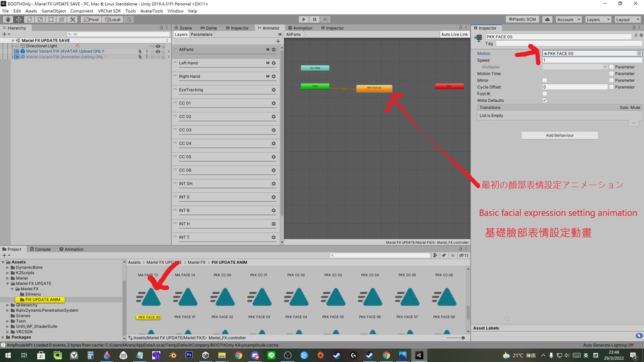Click the Step frame button
644x362 pixels.
pyautogui.click(x=325, y=19)
